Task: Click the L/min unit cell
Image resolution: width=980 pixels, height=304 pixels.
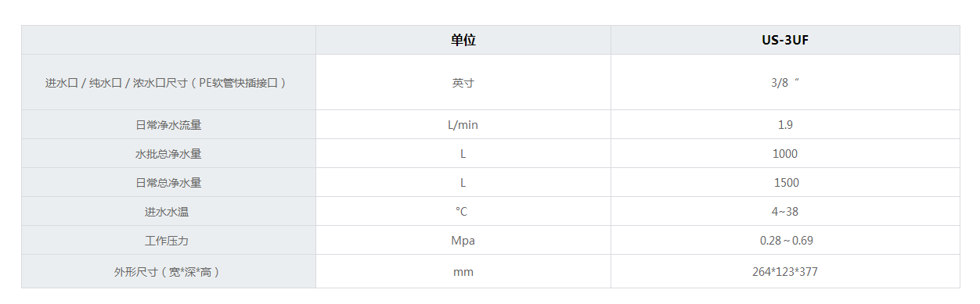Action: [x=463, y=124]
